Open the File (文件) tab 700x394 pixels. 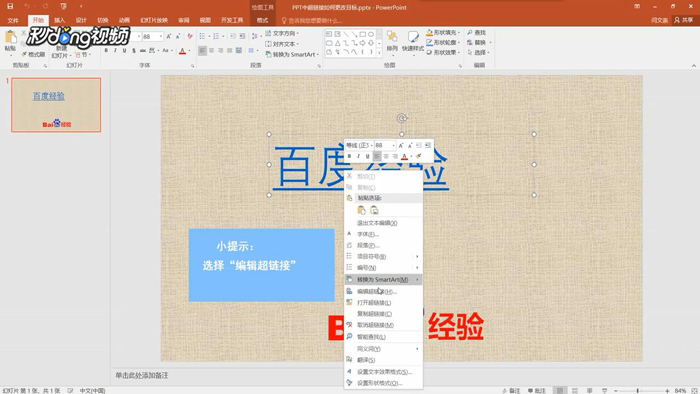pos(13,20)
